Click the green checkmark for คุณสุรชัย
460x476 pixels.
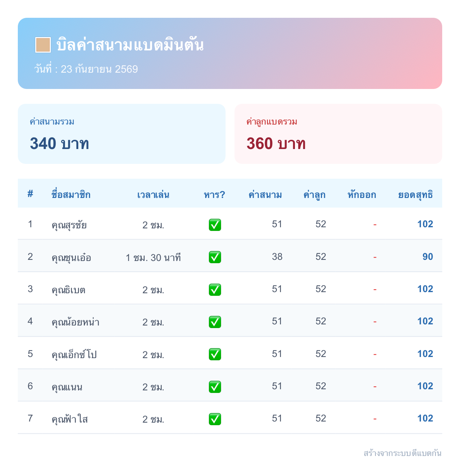(215, 225)
